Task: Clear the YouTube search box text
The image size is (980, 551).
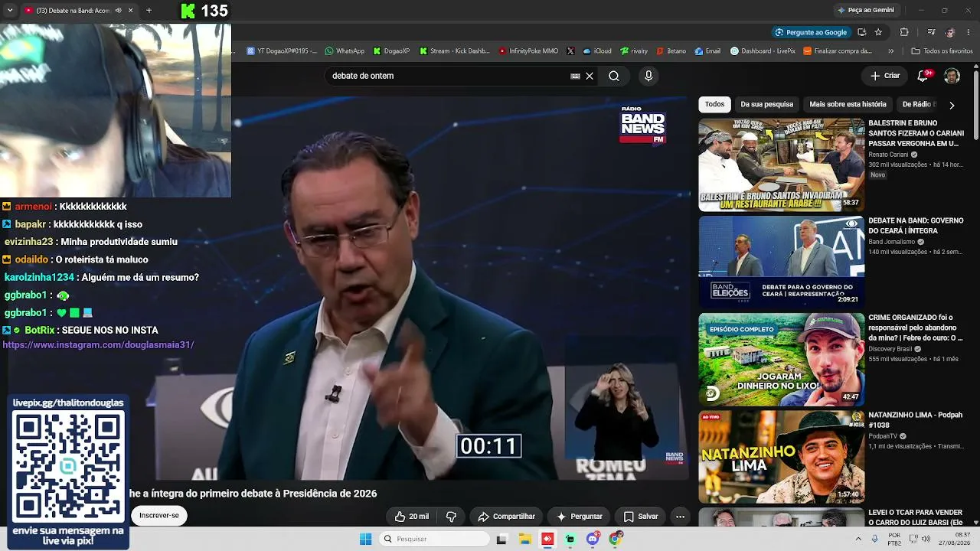Action: click(x=590, y=76)
